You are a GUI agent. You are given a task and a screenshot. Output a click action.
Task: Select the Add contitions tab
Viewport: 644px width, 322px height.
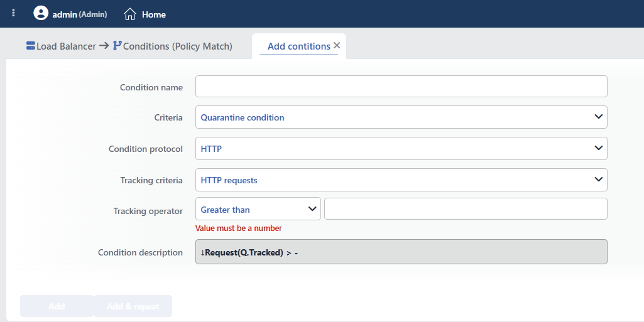click(x=299, y=46)
